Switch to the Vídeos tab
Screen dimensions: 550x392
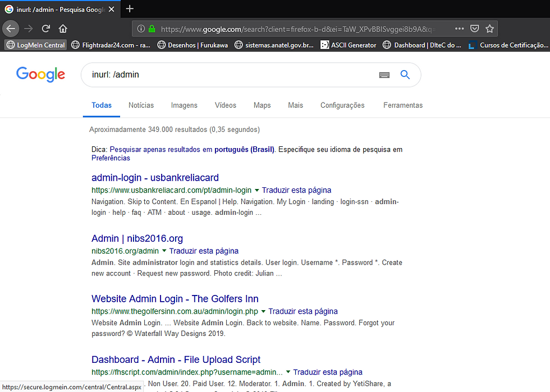pos(226,105)
